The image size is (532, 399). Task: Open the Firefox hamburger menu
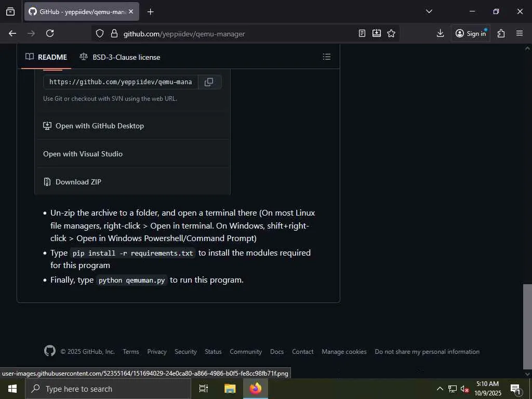click(x=520, y=33)
